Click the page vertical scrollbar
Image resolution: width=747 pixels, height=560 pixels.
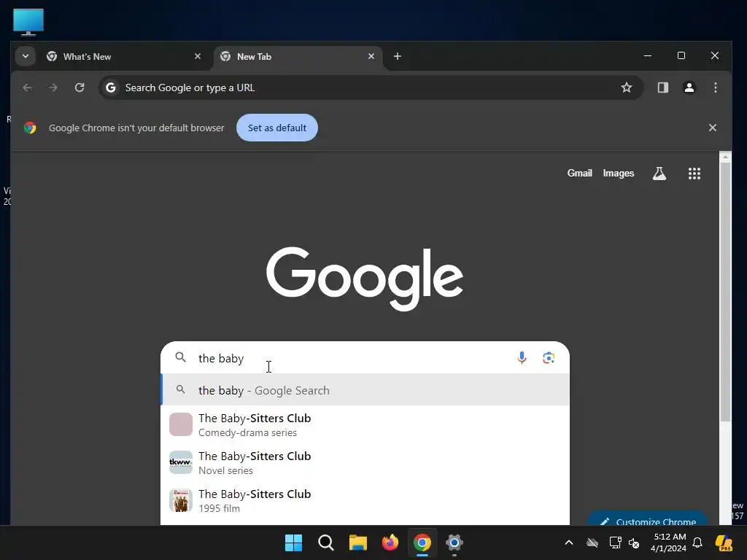pyautogui.click(x=725, y=292)
